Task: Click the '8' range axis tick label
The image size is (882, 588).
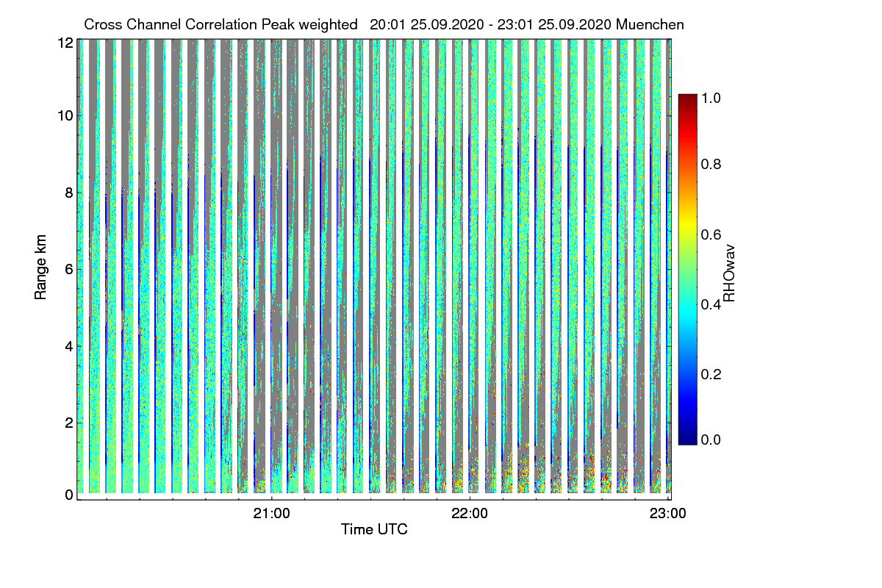Action: point(70,193)
